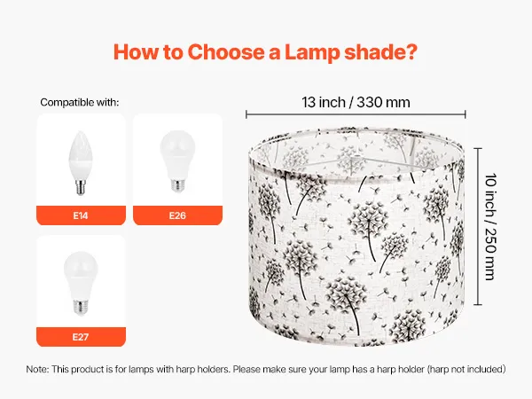The image size is (532, 399).
Task: Click the 10 inch / 250 mm height text
Action: pos(490,227)
